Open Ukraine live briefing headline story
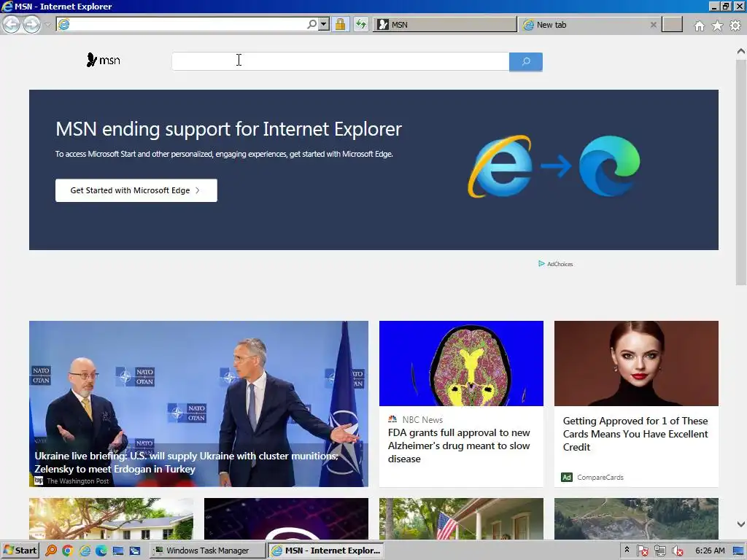Viewport: 747px width, 560px height. click(x=186, y=462)
